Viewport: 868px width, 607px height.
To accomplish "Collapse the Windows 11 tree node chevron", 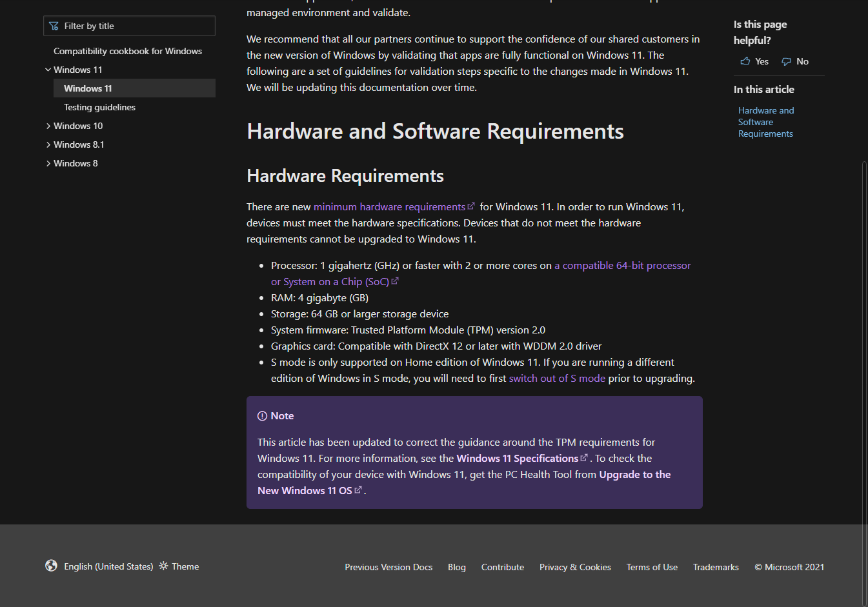I will pos(48,70).
